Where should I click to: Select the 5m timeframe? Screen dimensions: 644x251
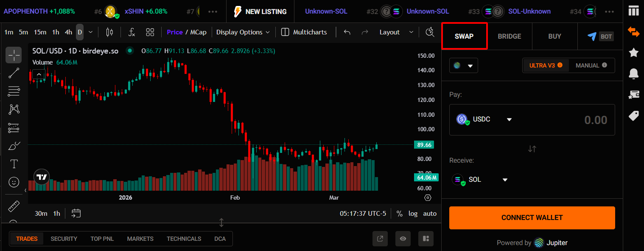pos(23,32)
